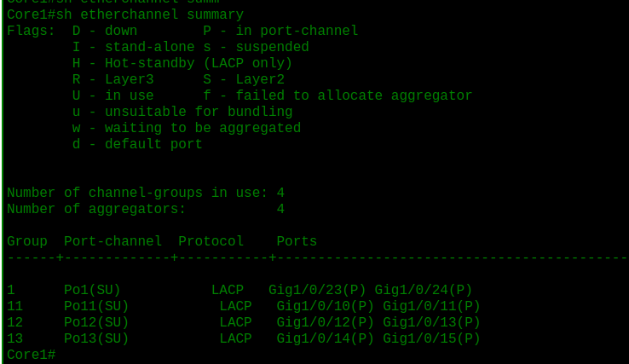
Task: Click the Po1(SU) port-channel entry
Action: coord(92,290)
